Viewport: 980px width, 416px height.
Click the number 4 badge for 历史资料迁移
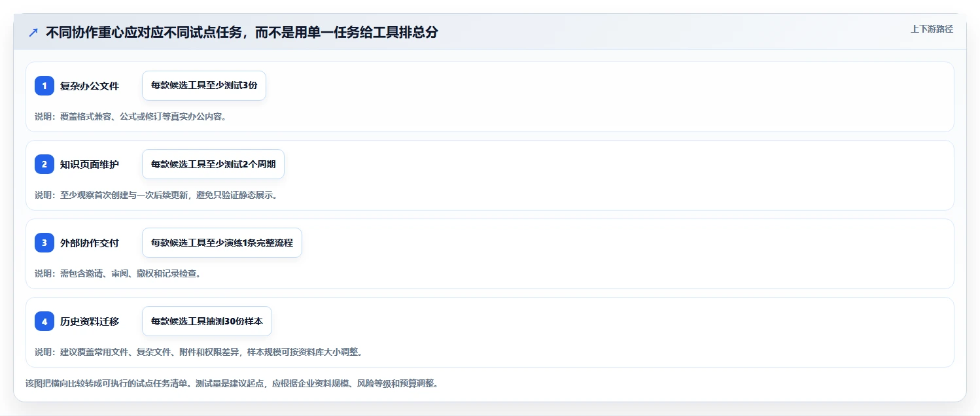(44, 321)
